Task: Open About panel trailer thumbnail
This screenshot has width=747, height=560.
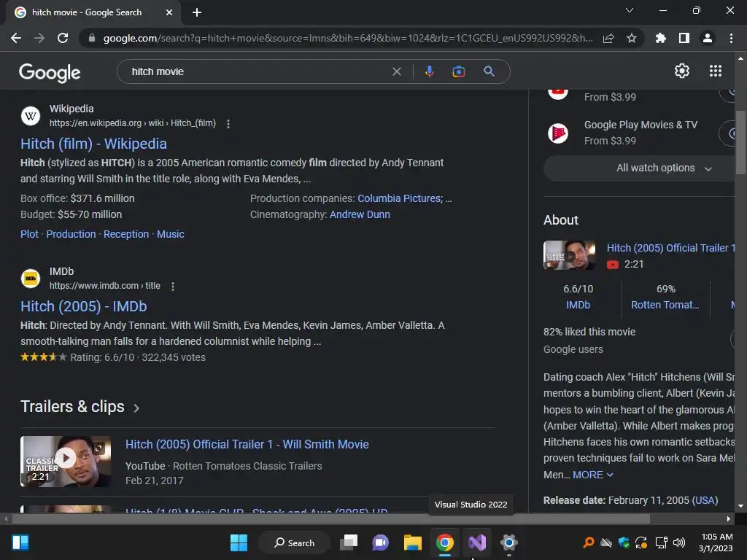Action: coord(569,255)
